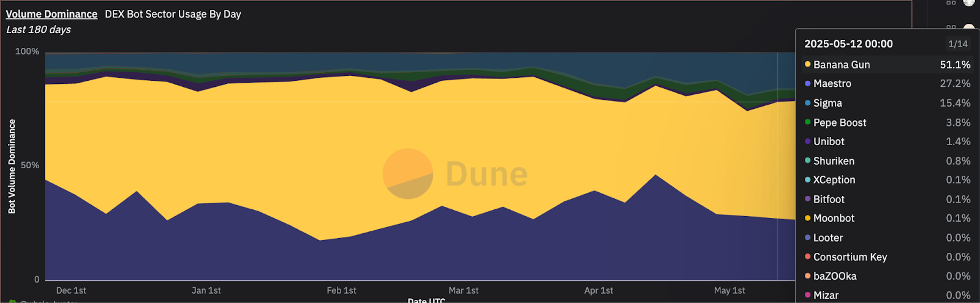
Task: Click the Feb 1st x-axis label
Action: coord(341,290)
